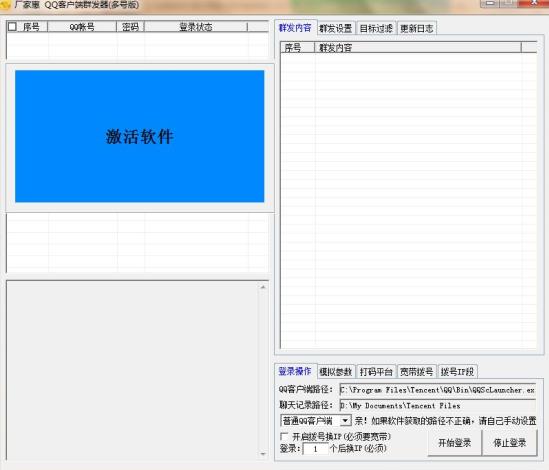Open the 群发设置 tab
Image resolution: width=549 pixels, height=470 pixels.
pos(335,28)
